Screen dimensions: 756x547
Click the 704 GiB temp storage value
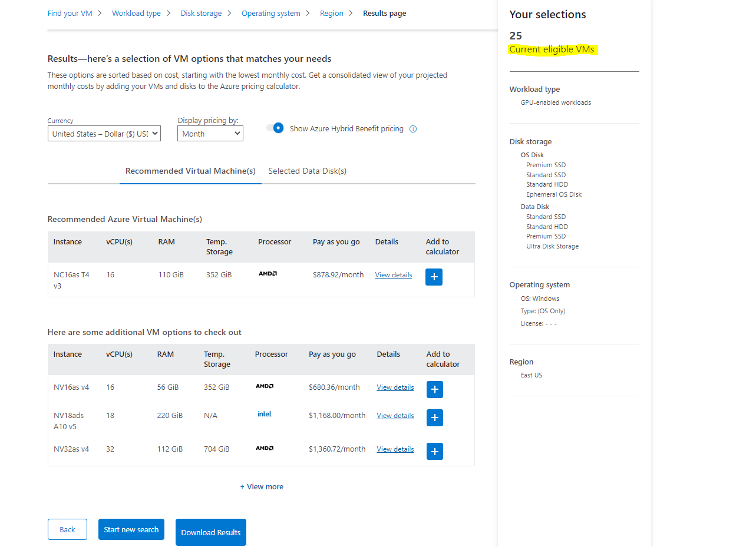pyautogui.click(x=216, y=449)
